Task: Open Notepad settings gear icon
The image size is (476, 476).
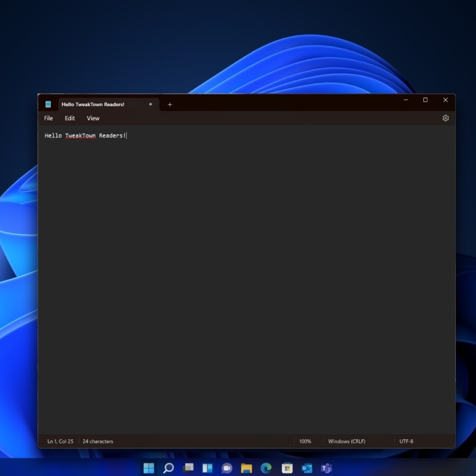Action: pyautogui.click(x=446, y=118)
